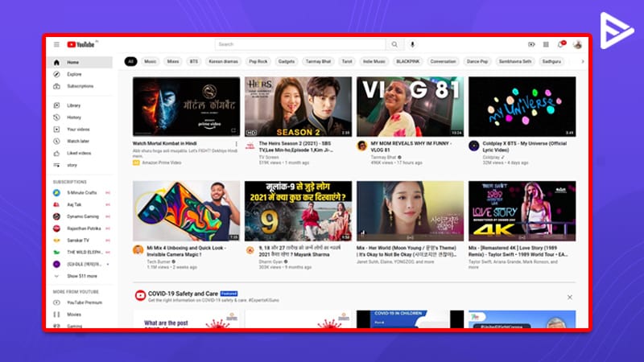The image size is (644, 362).
Task: Select the Dance Pop filter chip
Action: pyautogui.click(x=477, y=62)
